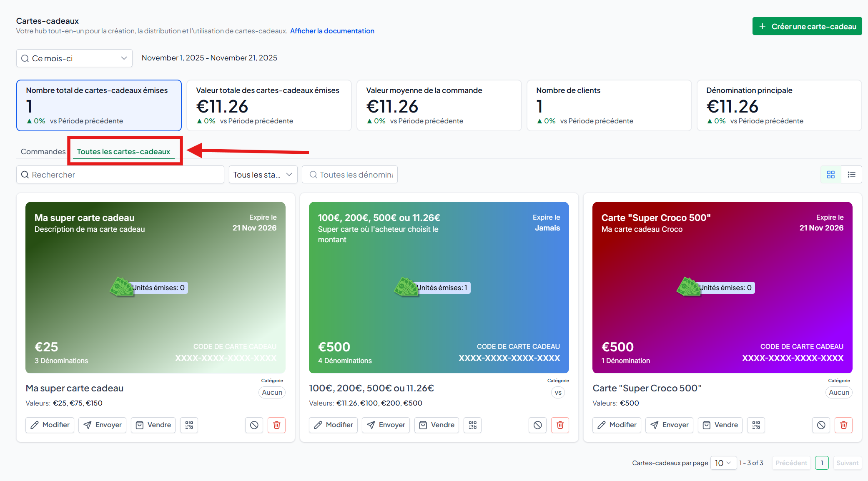This screenshot has width=868, height=481.
Task: Disable the 100€, 200€, 500€ ou 11.26€ card
Action: pos(537,425)
